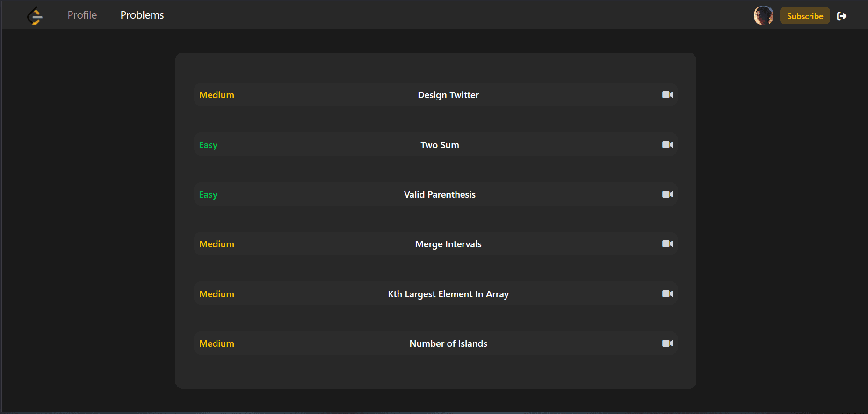
Task: Open the Two Sum problem
Action: coord(440,145)
